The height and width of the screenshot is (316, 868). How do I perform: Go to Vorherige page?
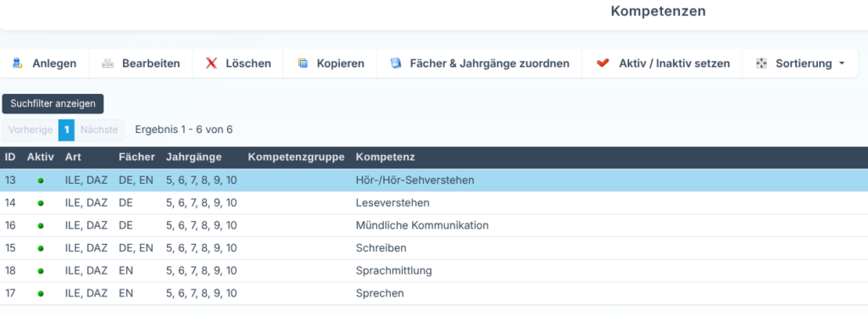click(31, 130)
